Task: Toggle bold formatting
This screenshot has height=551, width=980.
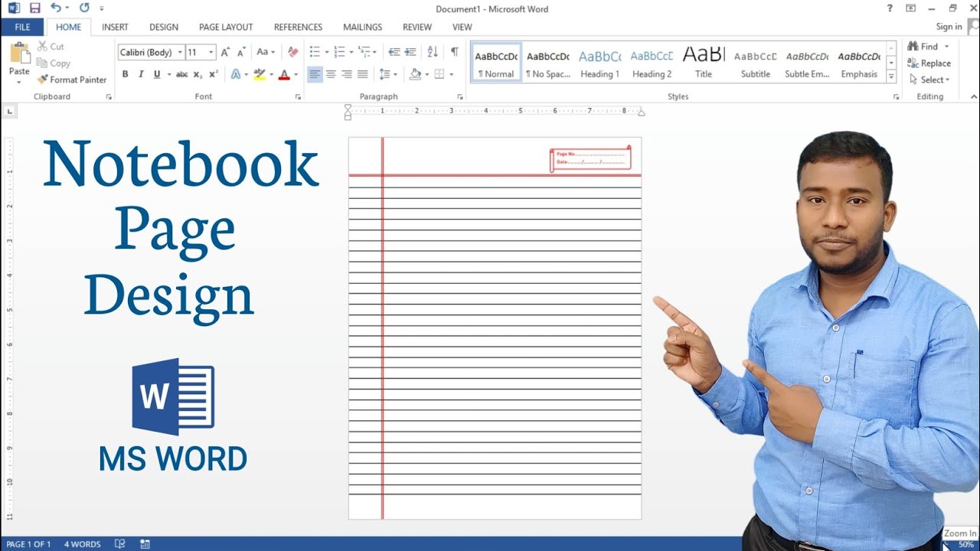Action: pos(125,74)
